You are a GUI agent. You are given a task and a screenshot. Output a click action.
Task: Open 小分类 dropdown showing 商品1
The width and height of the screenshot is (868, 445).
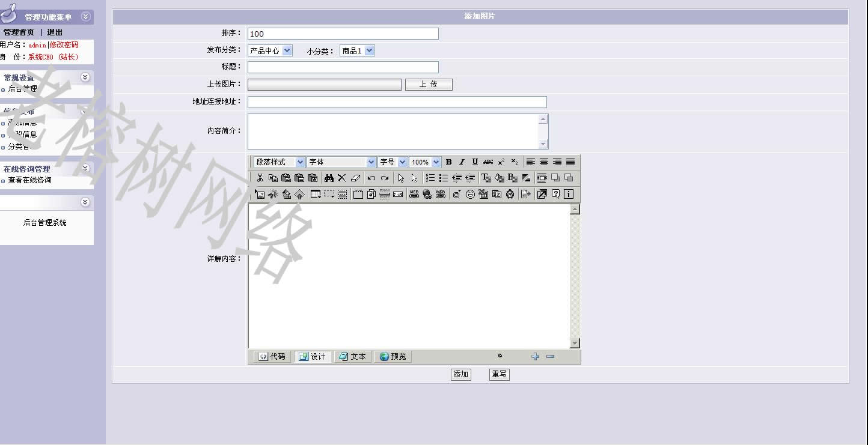coord(357,51)
